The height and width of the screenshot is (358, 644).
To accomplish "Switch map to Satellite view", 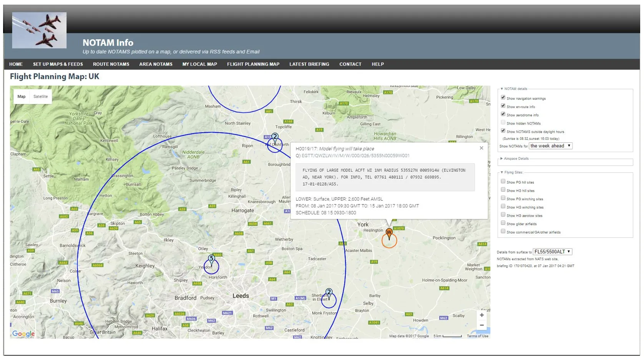I will [x=41, y=97].
